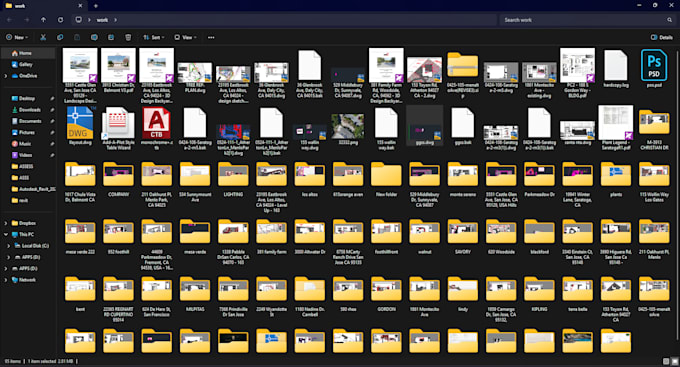Viewport: 680px width, 367px height.
Task: Click the Paste icon in toolbar
Action: [77, 37]
